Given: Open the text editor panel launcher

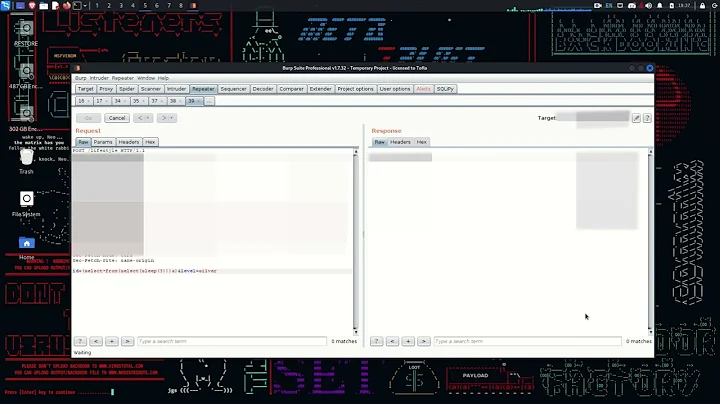Looking at the screenshot, I should pyautogui.click(x=55, y=6).
